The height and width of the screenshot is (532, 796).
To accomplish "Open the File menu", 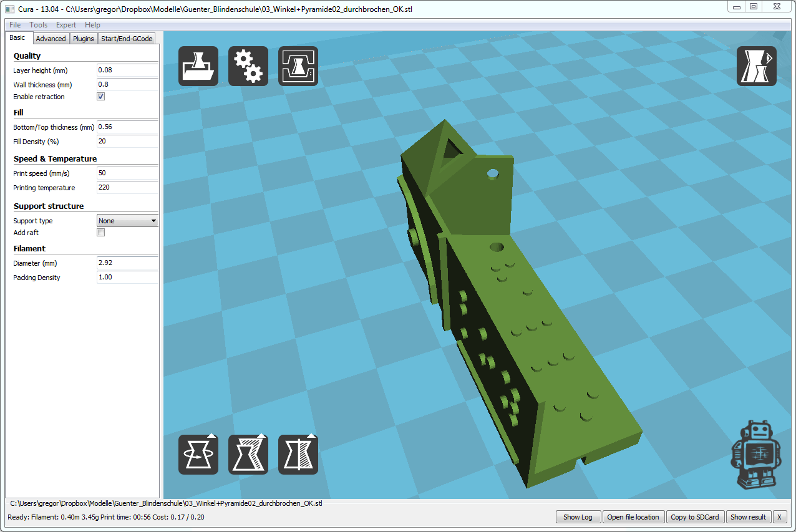I will click(15, 25).
